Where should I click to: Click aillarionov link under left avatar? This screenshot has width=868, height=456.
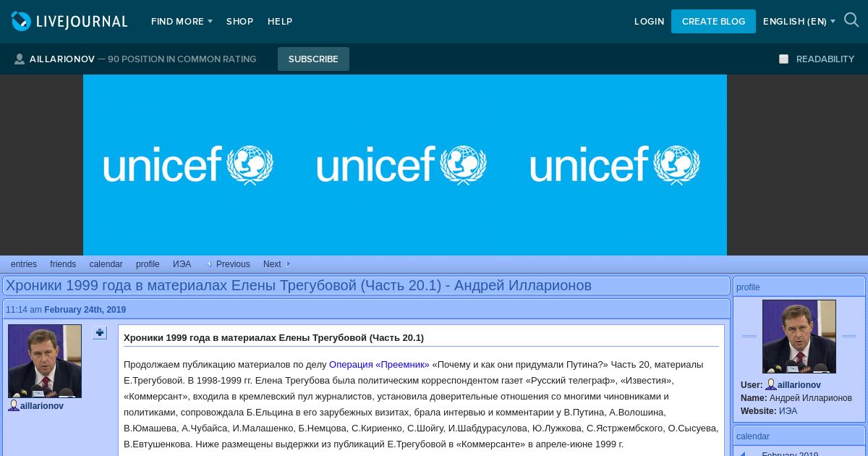coord(42,406)
